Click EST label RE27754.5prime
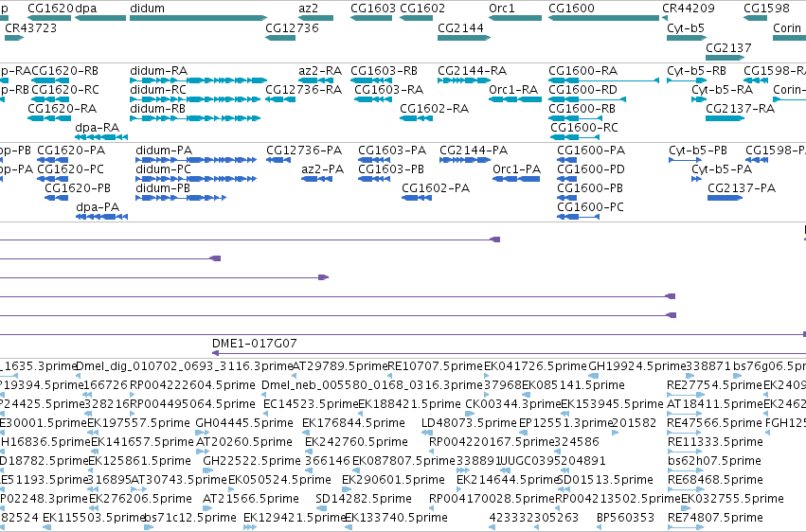The width and height of the screenshot is (806, 532). pos(714,384)
